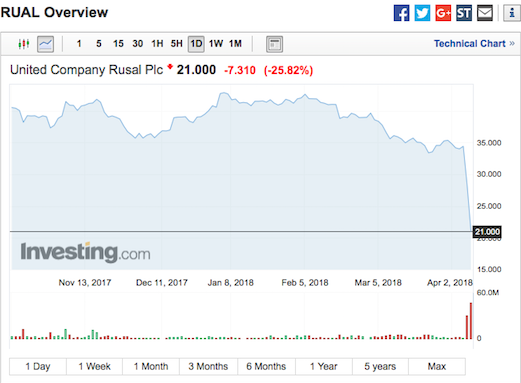The image size is (521, 383).
Task: Switch to candlestick chart type
Action: click(x=24, y=44)
